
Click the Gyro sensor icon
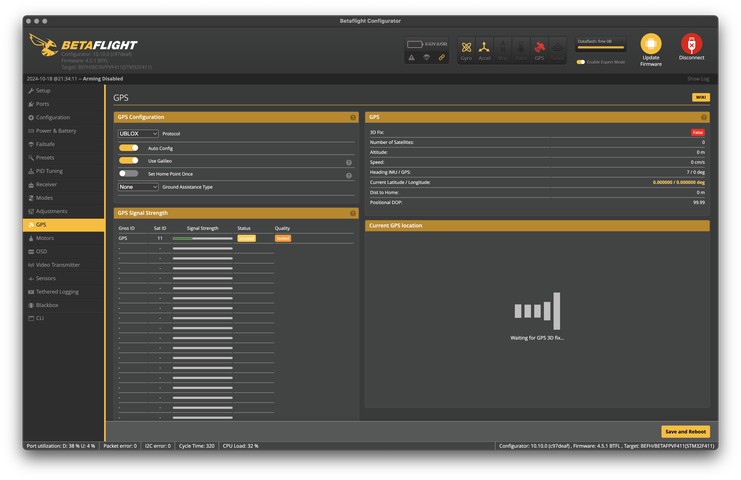[x=466, y=47]
